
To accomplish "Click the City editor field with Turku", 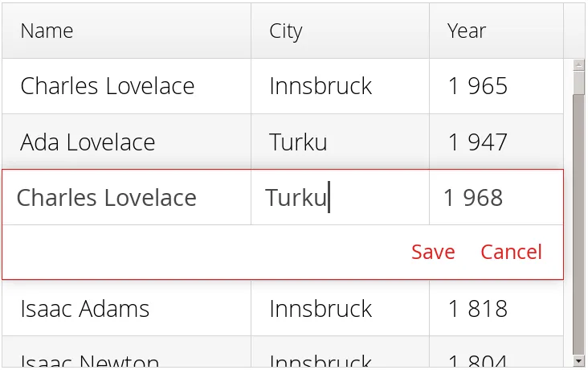I will tap(340, 198).
